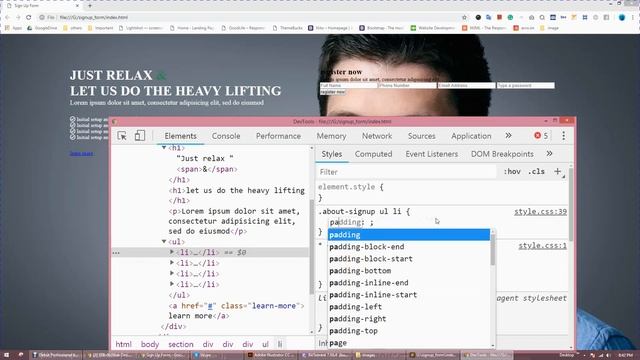Screen dimensions: 640x360
Task: Click the green circle extension icon
Action: tap(510, 18)
